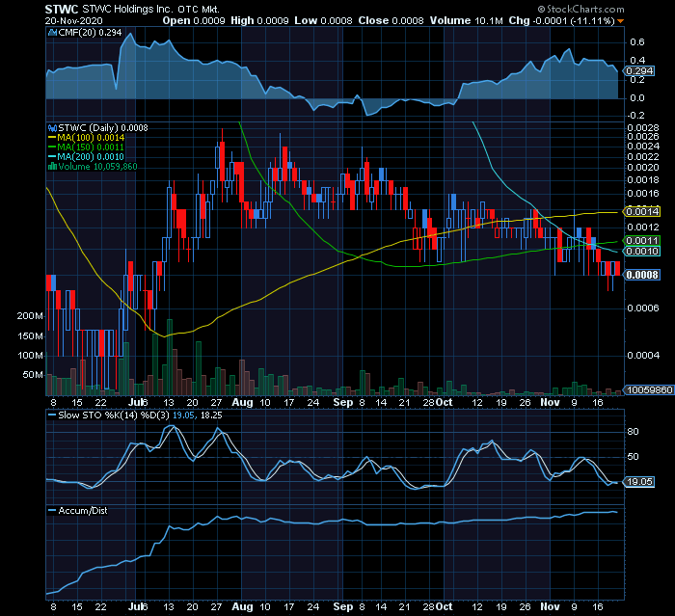Click the STWC Holdings Inc. company name
This screenshot has width=675, height=616.
click(128, 9)
